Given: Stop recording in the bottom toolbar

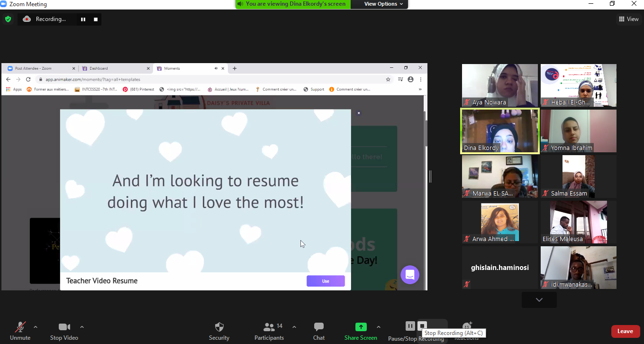Looking at the screenshot, I should [422, 325].
